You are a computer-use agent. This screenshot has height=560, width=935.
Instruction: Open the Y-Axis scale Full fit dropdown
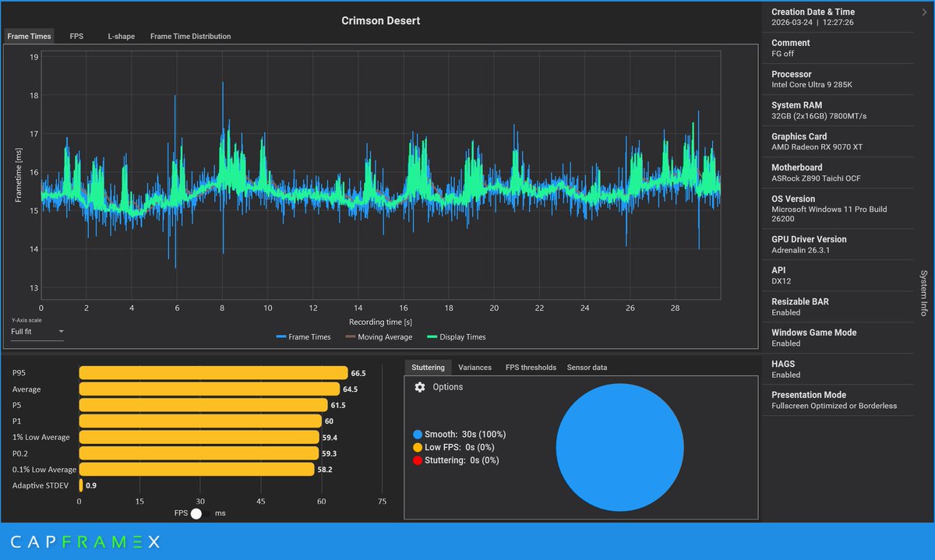37,332
